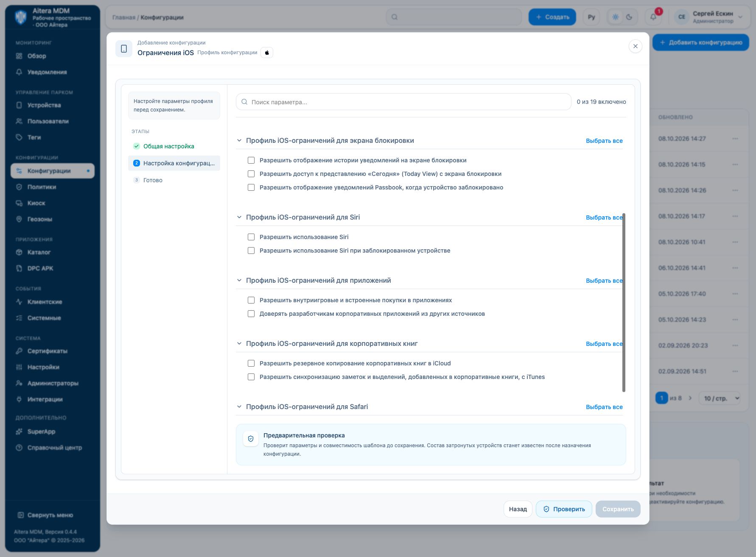This screenshot has width=756, height=557.
Task: Go to Общая настройка step
Action: click(x=168, y=146)
